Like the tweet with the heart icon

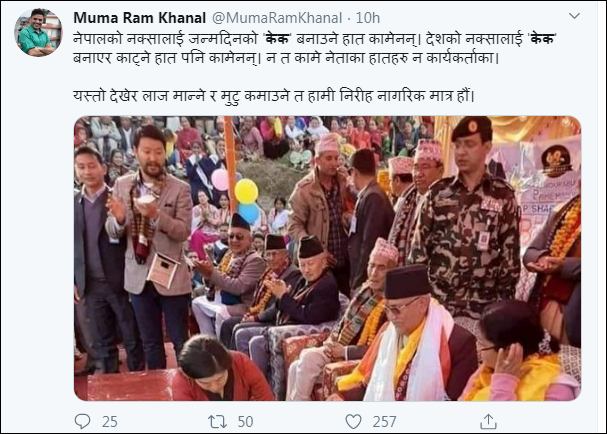tap(353, 421)
